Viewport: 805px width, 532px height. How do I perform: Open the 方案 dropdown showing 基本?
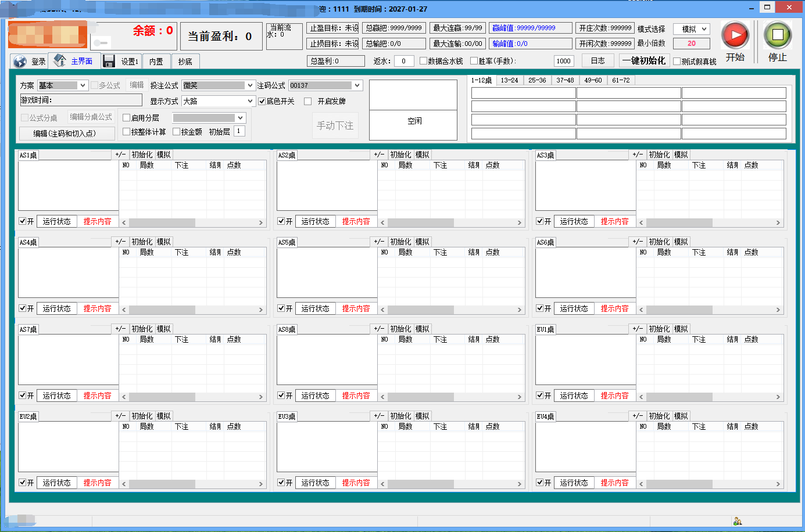point(63,85)
